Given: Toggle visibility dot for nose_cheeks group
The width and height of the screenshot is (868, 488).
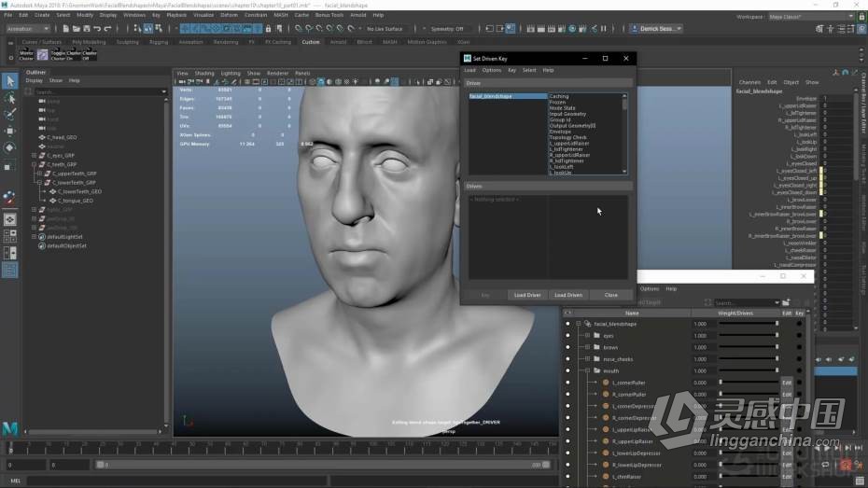Looking at the screenshot, I should click(x=567, y=359).
